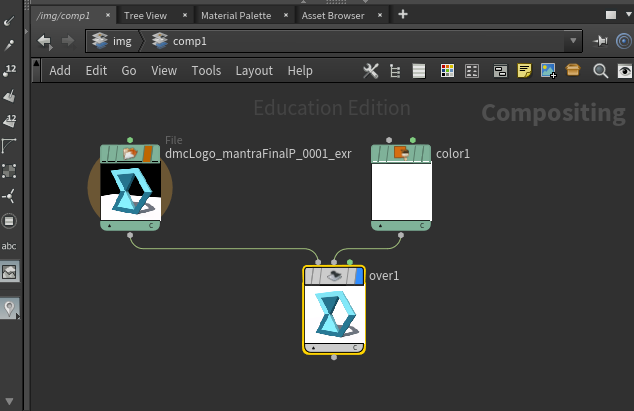Open the color palette grid icon
Screen dimensions: 634x411
(x=447, y=71)
